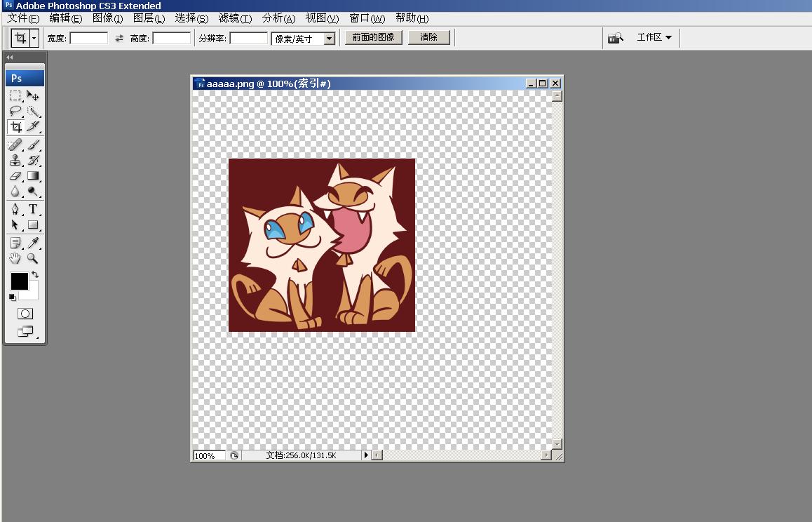Select the Gradient tool
This screenshot has height=522, width=812.
(x=33, y=175)
